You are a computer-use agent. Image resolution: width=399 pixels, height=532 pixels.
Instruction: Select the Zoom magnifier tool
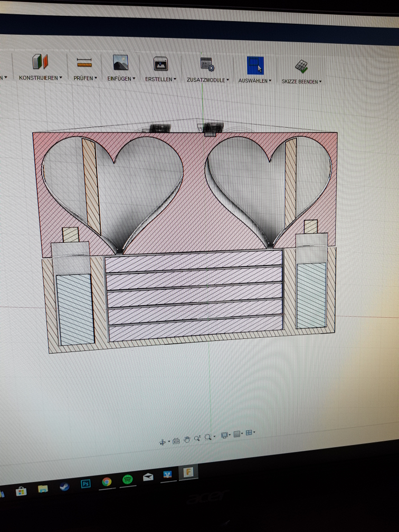pos(197,439)
